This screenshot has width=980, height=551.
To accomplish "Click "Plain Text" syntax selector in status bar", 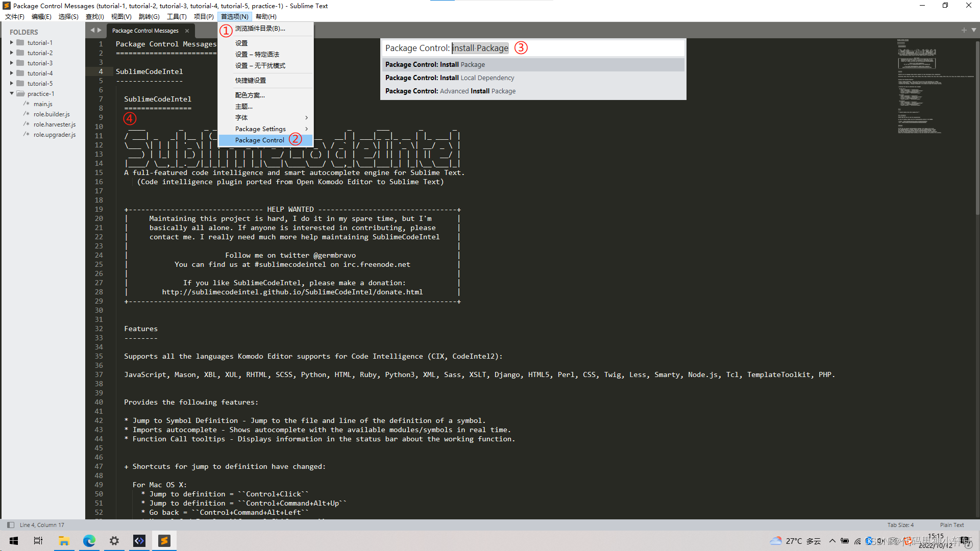I will pyautogui.click(x=951, y=524).
